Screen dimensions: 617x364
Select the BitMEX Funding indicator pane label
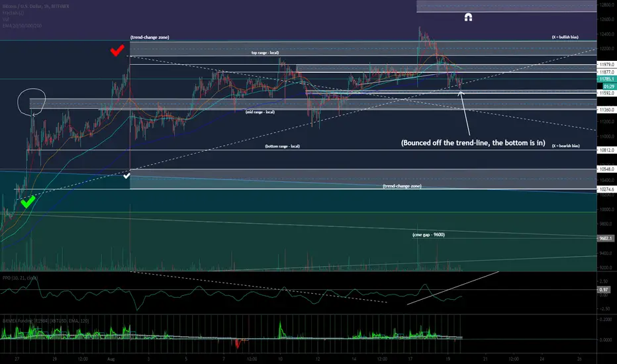(x=46, y=321)
